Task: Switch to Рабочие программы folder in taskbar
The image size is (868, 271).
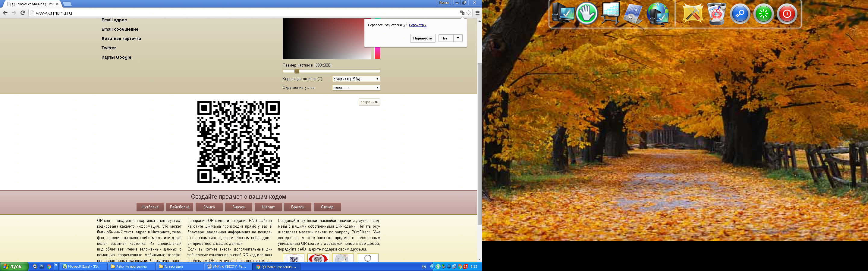Action: (x=131, y=266)
